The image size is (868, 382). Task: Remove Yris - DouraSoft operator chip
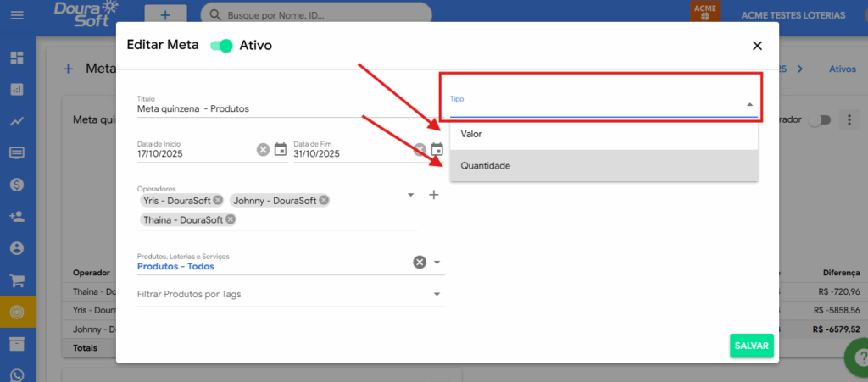click(218, 201)
